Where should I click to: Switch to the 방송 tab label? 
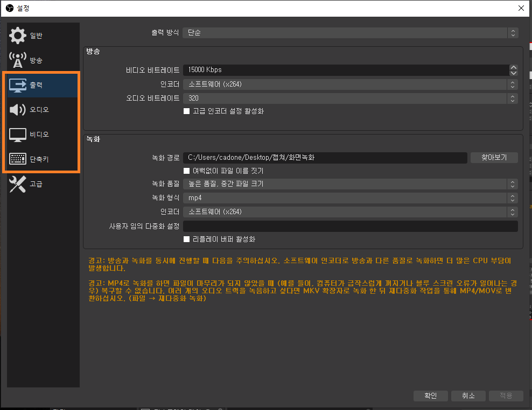[x=36, y=60]
